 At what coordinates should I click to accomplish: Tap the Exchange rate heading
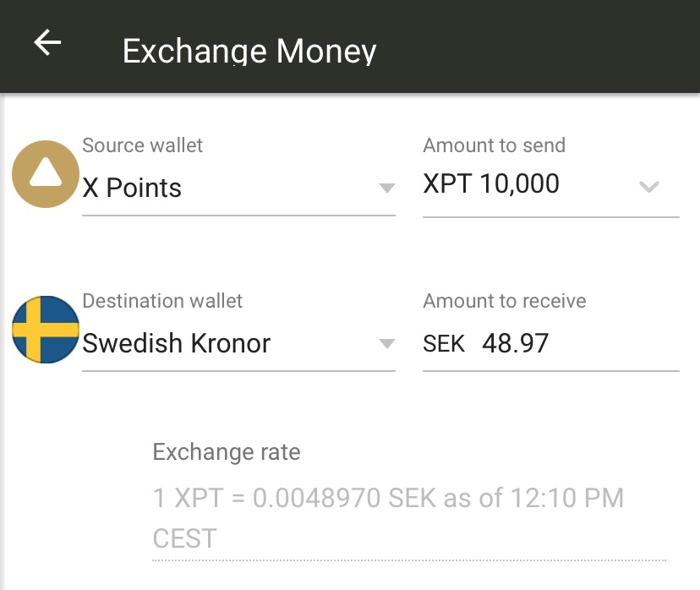(x=227, y=452)
